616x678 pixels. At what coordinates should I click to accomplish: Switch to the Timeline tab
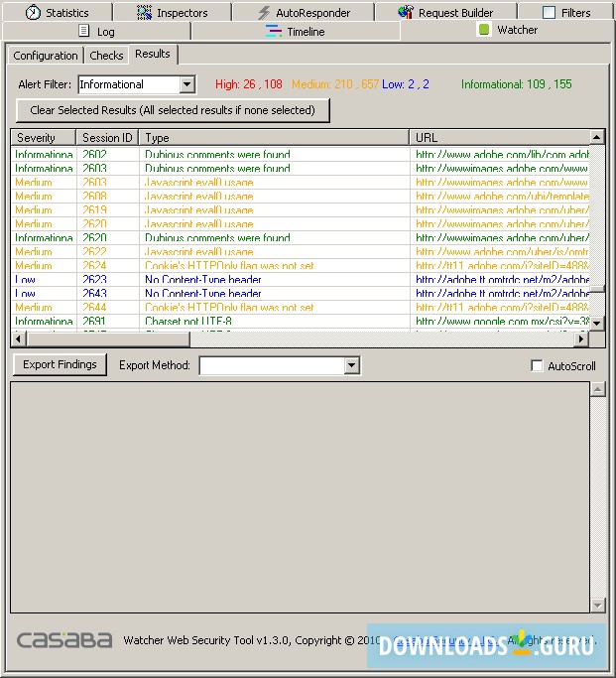click(x=296, y=31)
